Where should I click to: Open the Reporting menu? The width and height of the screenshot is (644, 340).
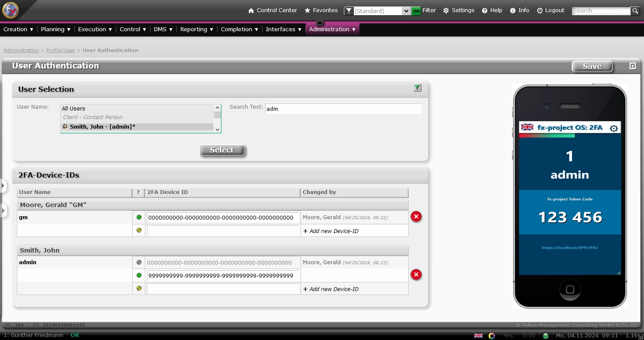[197, 29]
